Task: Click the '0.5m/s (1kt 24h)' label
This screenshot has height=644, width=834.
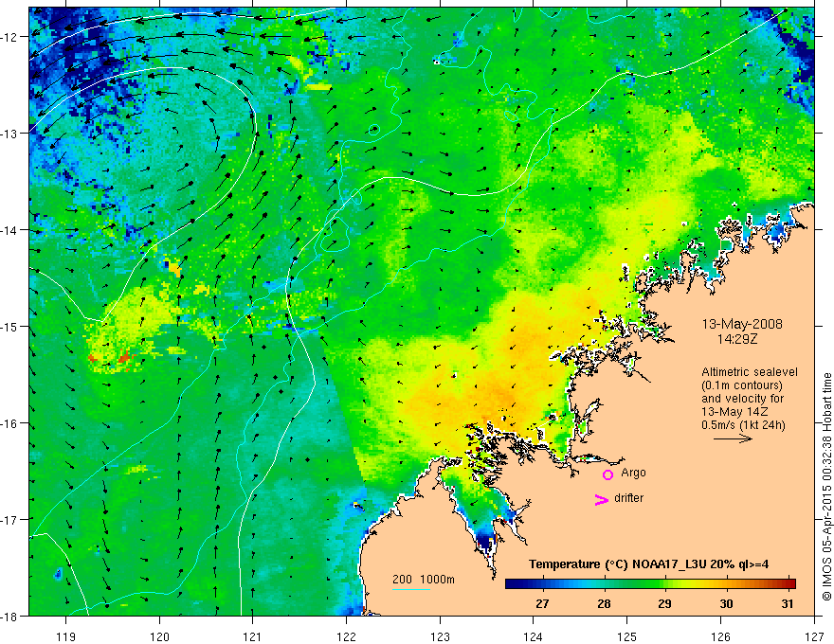Action: point(743,425)
